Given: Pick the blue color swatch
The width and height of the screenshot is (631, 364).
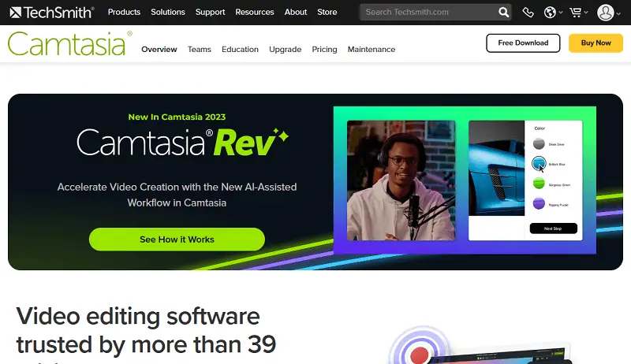Looking at the screenshot, I should (539, 163).
